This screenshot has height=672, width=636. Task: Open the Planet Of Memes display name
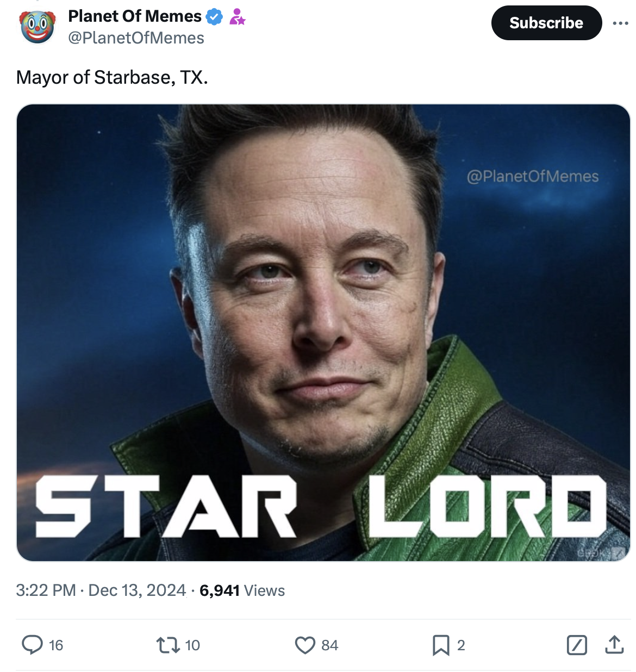pos(134,16)
